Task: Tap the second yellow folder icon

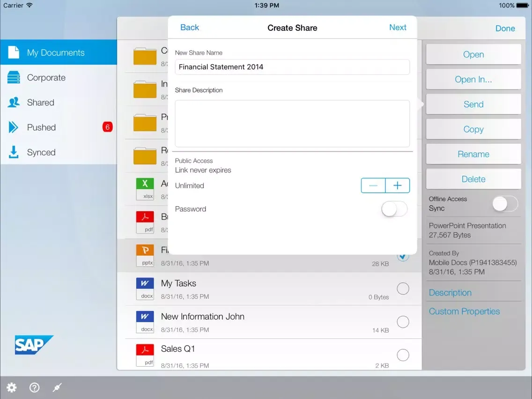Action: click(x=145, y=89)
